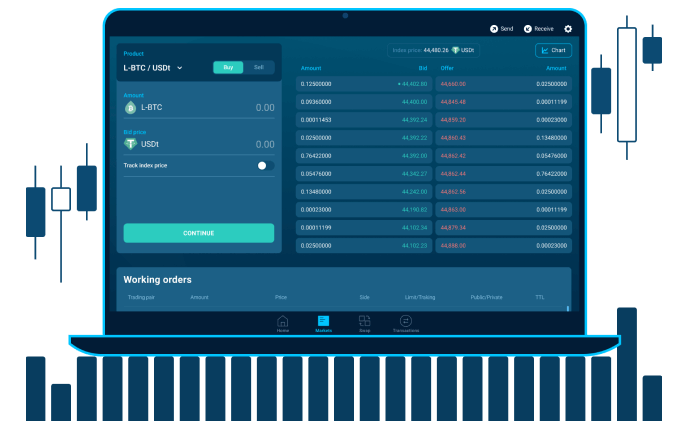Click the USDt bid price input field
This screenshot has width=686, height=421.
tap(199, 144)
